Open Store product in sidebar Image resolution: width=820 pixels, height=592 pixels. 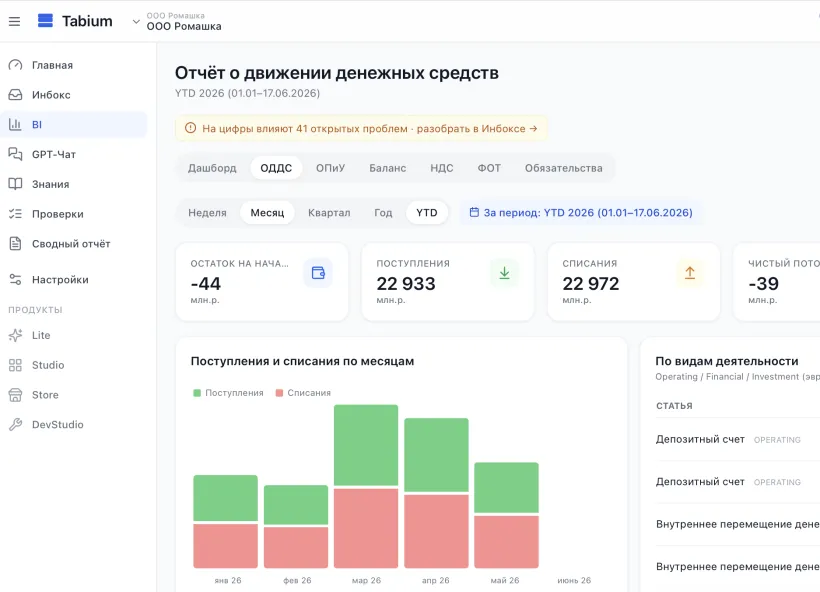(x=73, y=395)
